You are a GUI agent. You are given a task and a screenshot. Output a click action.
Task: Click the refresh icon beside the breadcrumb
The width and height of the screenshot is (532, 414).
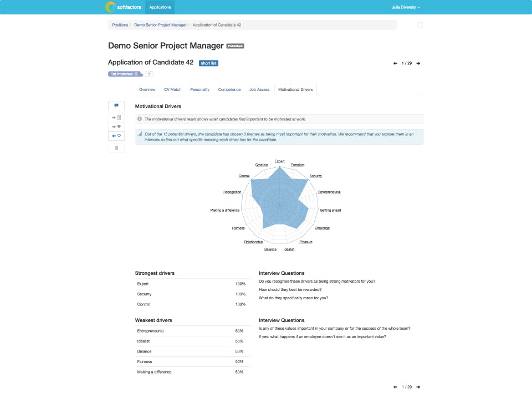tap(420, 25)
